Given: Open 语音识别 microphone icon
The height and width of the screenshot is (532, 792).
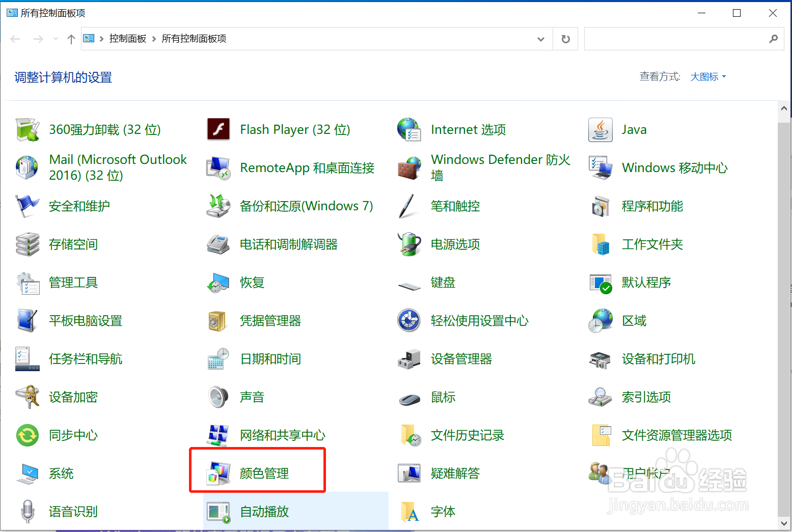Looking at the screenshot, I should pyautogui.click(x=28, y=512).
